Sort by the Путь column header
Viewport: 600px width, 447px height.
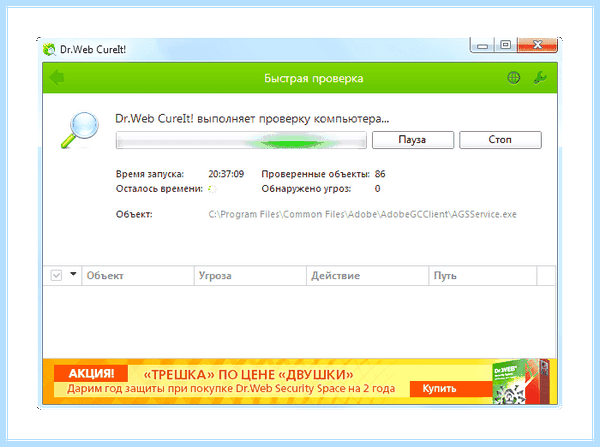point(483,276)
